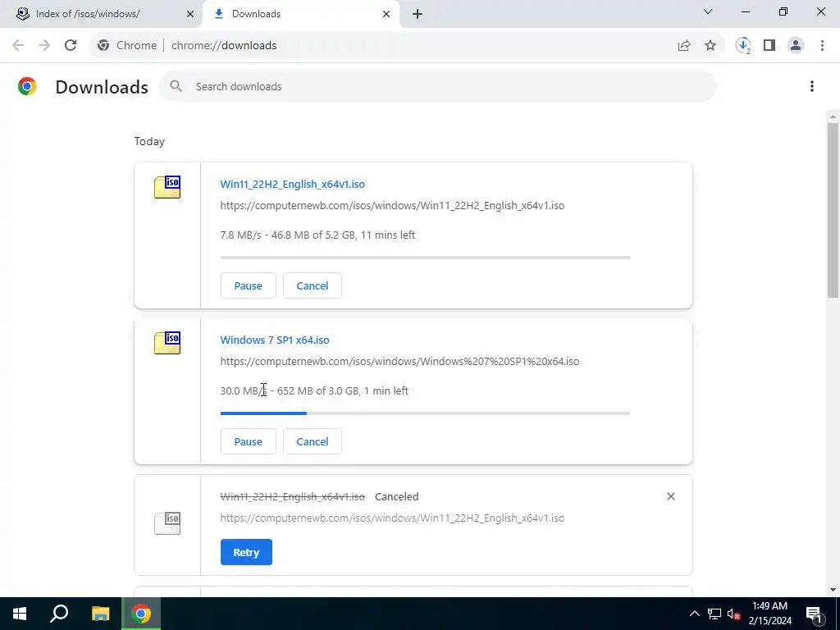
Task: Click the ISO file icon of Windows 7 download
Action: [x=167, y=342]
